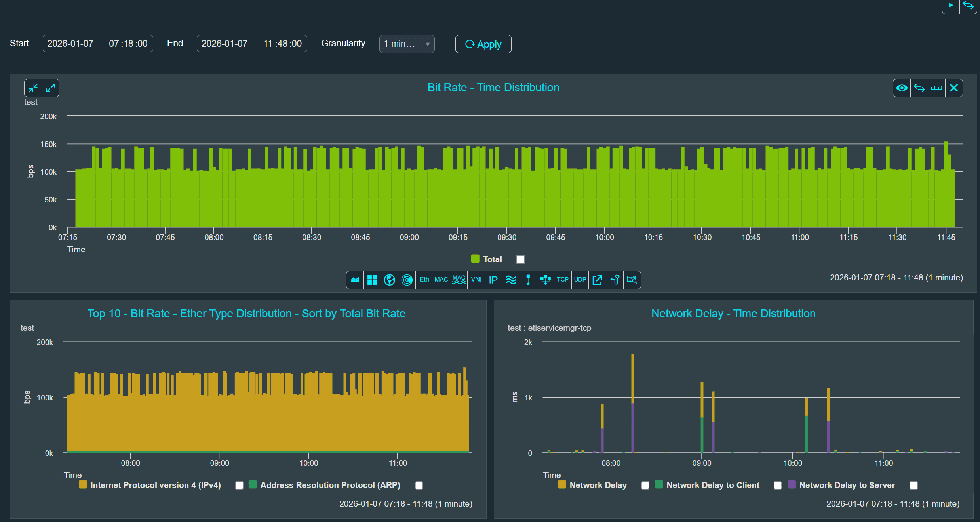Toggle the Network Delay to Client checkbox
The height and width of the screenshot is (522, 980).
pyautogui.click(x=778, y=486)
